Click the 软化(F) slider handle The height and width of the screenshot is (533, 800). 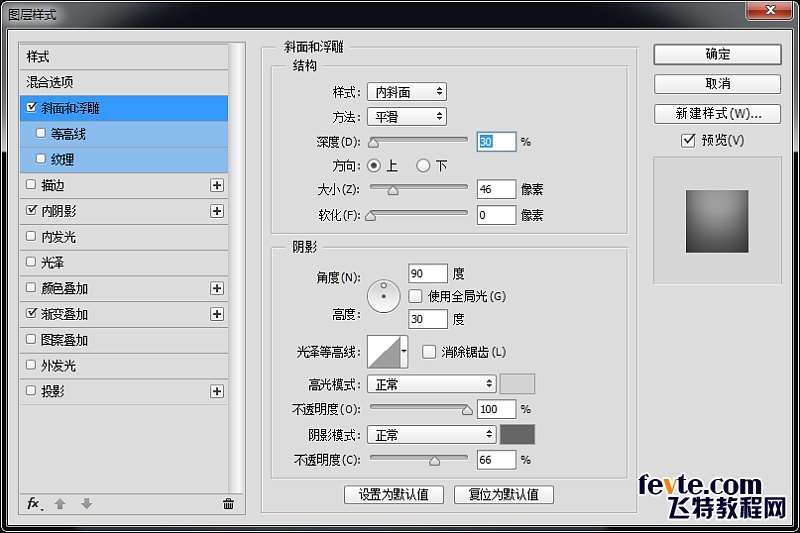click(371, 216)
